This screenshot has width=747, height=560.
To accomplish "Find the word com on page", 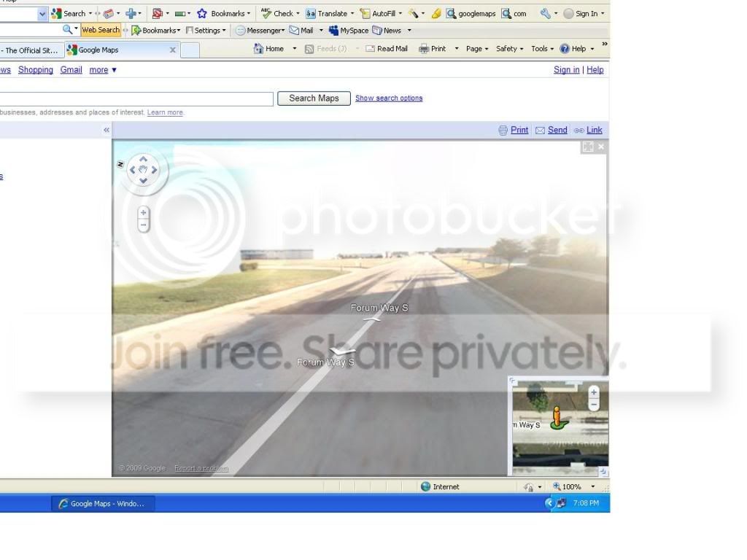I will pyautogui.click(x=514, y=14).
